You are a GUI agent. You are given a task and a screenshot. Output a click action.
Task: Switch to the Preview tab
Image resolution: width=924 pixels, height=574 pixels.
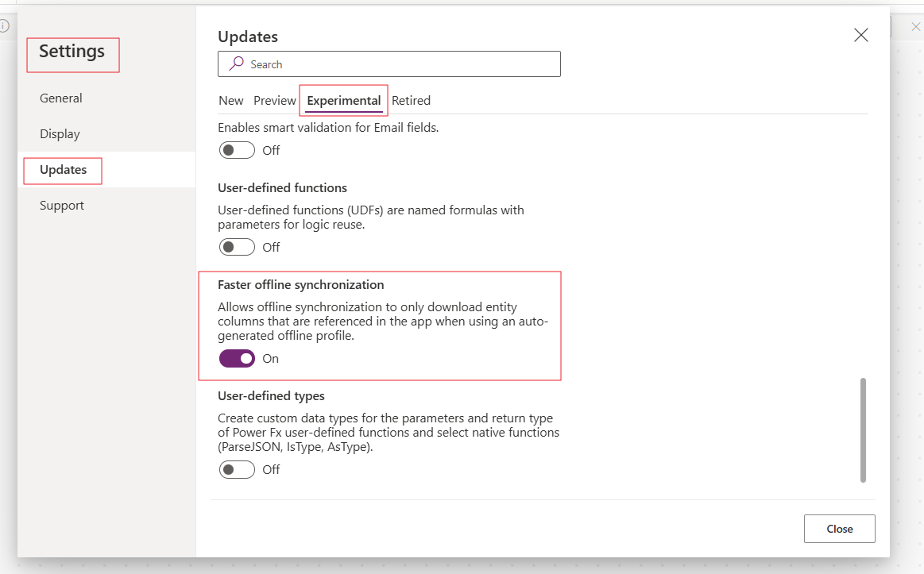(x=275, y=100)
